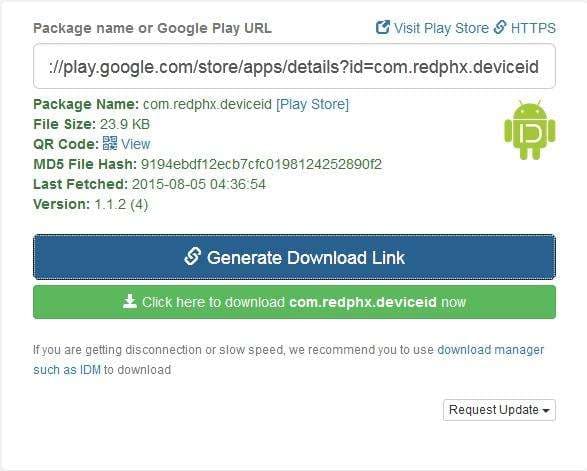Open the download manager link text
Screen dimensions: 587x471
click(490, 350)
